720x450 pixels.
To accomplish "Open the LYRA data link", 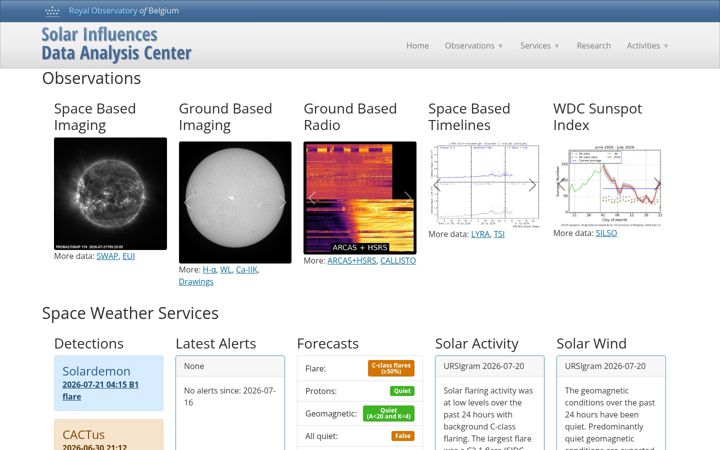I will tap(480, 234).
